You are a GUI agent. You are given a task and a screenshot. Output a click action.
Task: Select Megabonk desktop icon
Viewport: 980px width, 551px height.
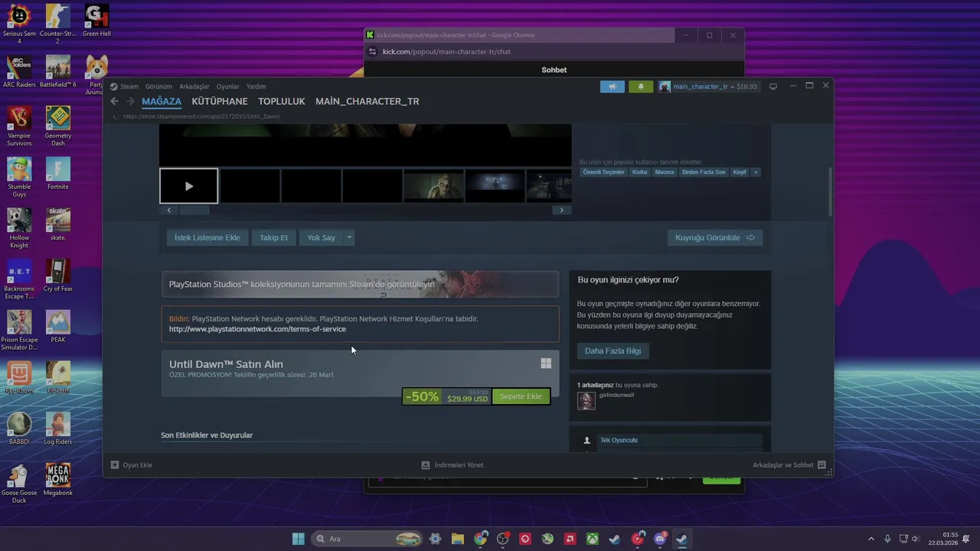57,479
